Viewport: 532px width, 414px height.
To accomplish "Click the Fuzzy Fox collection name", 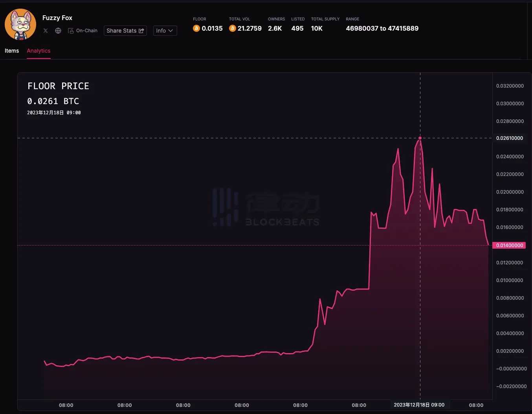I will click(x=57, y=18).
